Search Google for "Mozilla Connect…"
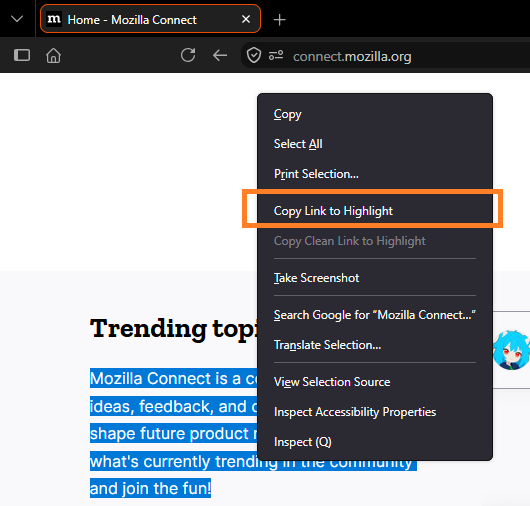Viewport: 530px width, 506px height. coord(375,315)
